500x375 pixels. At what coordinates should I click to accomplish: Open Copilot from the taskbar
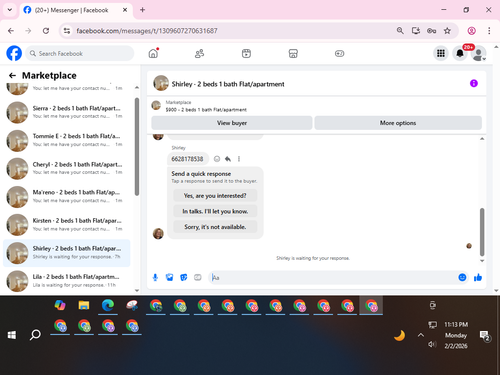pyautogui.click(x=60, y=305)
